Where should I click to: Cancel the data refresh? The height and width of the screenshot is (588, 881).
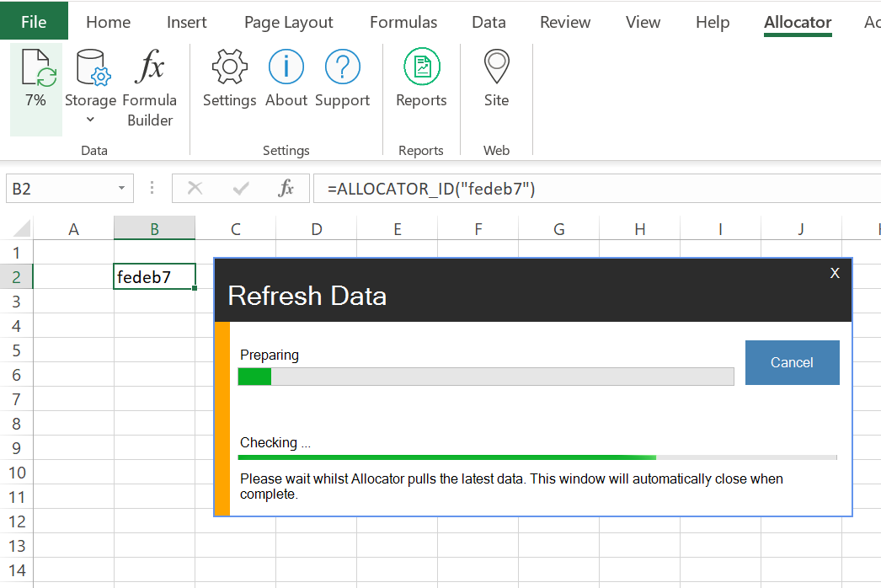pyautogui.click(x=792, y=362)
